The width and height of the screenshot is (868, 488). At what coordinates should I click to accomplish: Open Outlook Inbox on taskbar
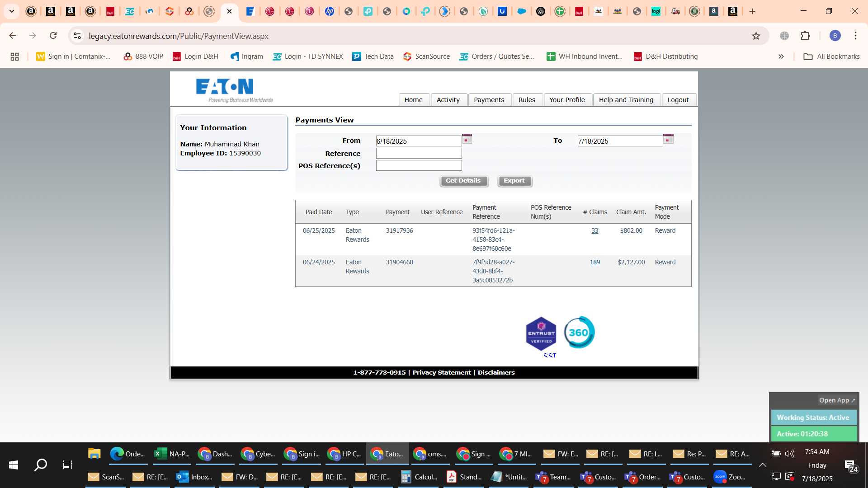[x=194, y=477]
